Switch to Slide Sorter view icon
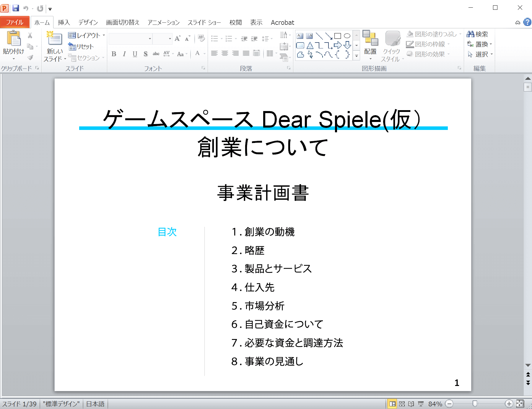Screen dimensions: 532x409 point(402,404)
